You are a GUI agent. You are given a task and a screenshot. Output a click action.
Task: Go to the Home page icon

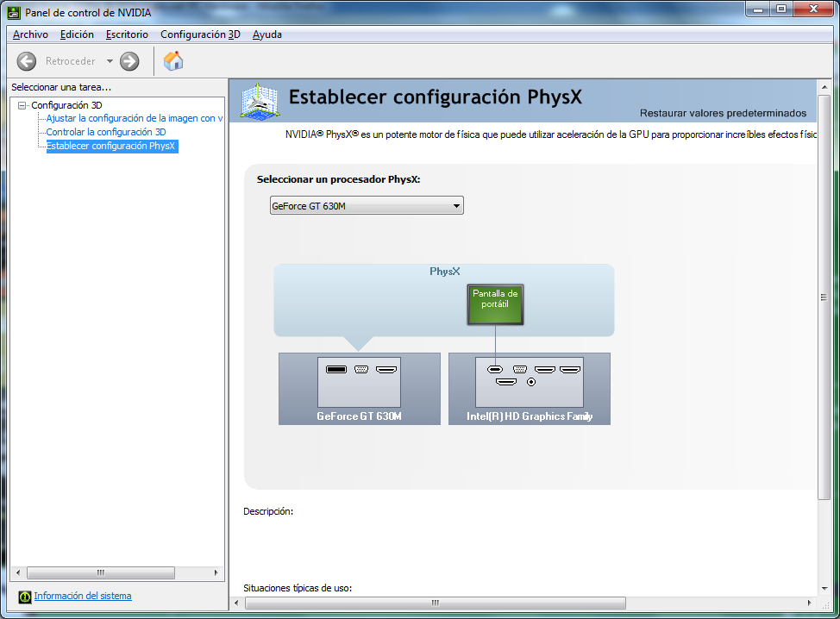(173, 61)
